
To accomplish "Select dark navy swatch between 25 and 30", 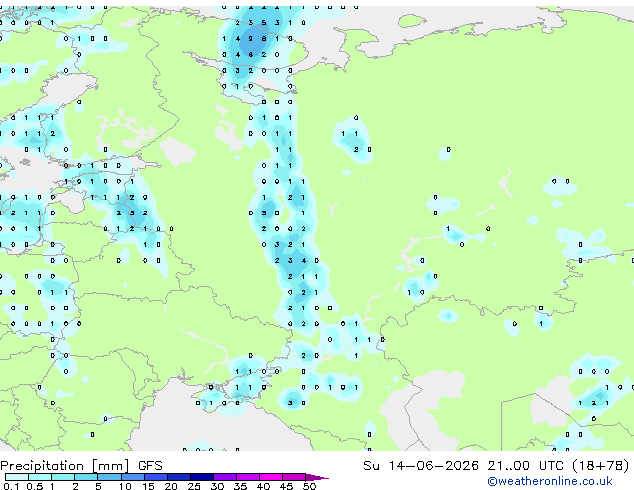I will [202, 477].
